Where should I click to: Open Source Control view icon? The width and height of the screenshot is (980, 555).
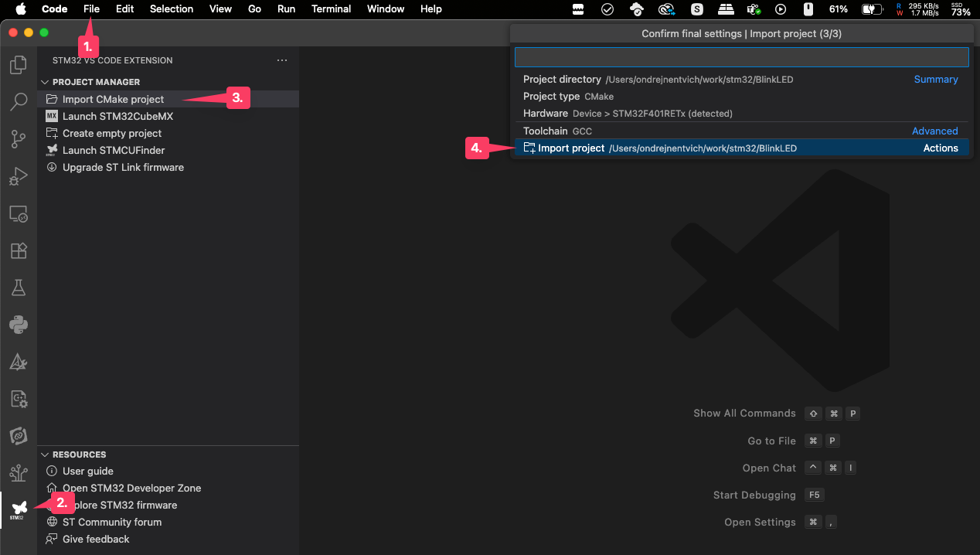18,139
